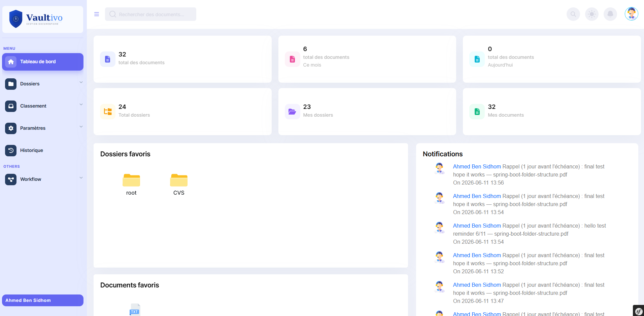This screenshot has height=316, width=644.
Task: Click the orange tree icon for Total dossiers
Action: coord(108,112)
